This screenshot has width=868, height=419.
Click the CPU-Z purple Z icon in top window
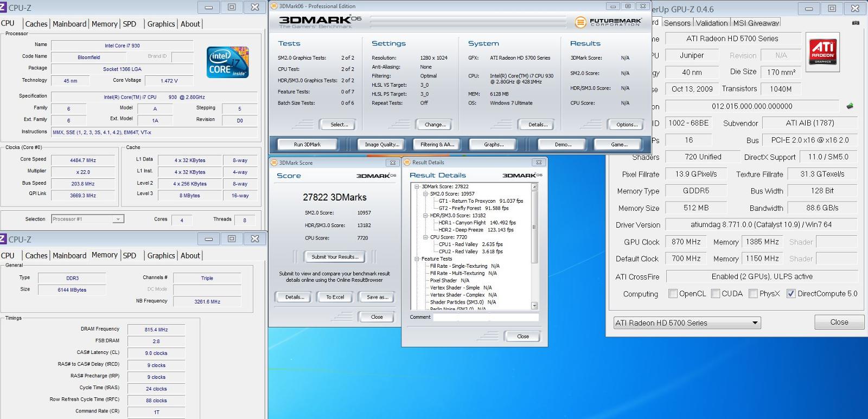point(3,8)
